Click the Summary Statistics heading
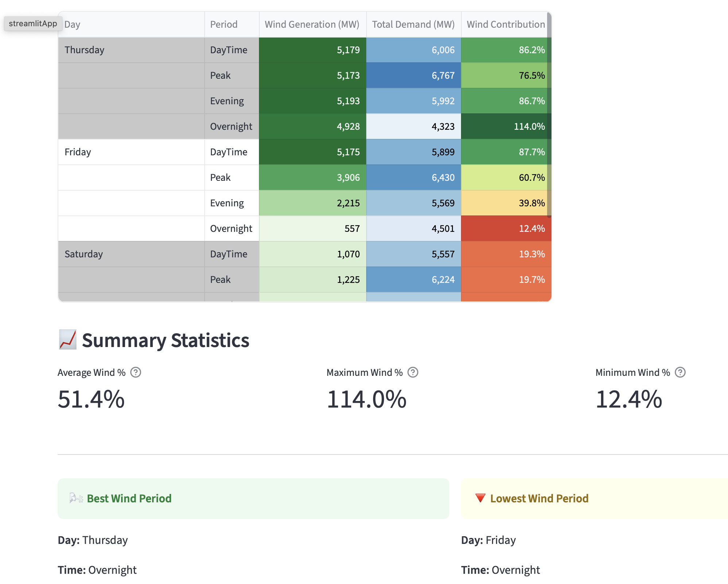The width and height of the screenshot is (728, 584). pyautogui.click(x=165, y=340)
